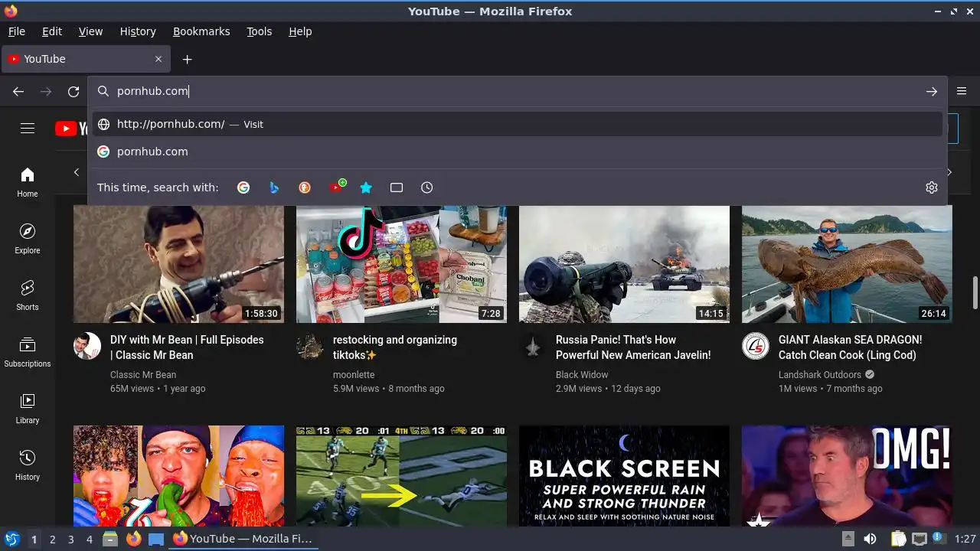The height and width of the screenshot is (551, 980).
Task: Open the File menu
Action: pos(17,31)
